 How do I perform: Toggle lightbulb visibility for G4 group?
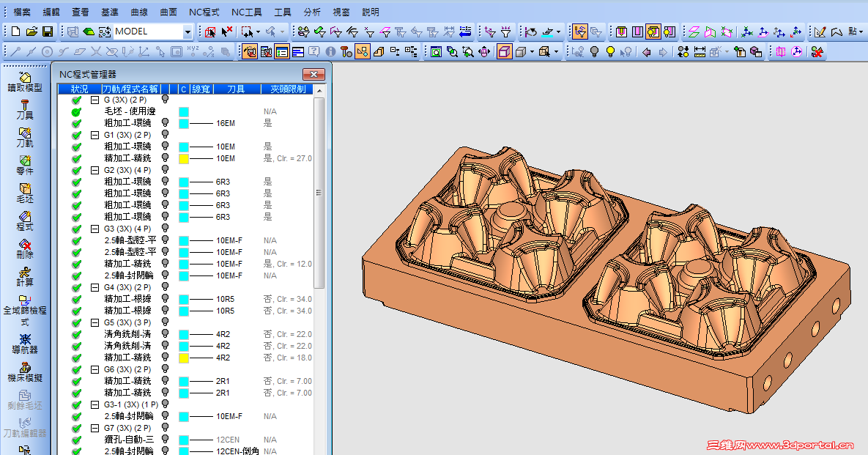click(x=166, y=287)
